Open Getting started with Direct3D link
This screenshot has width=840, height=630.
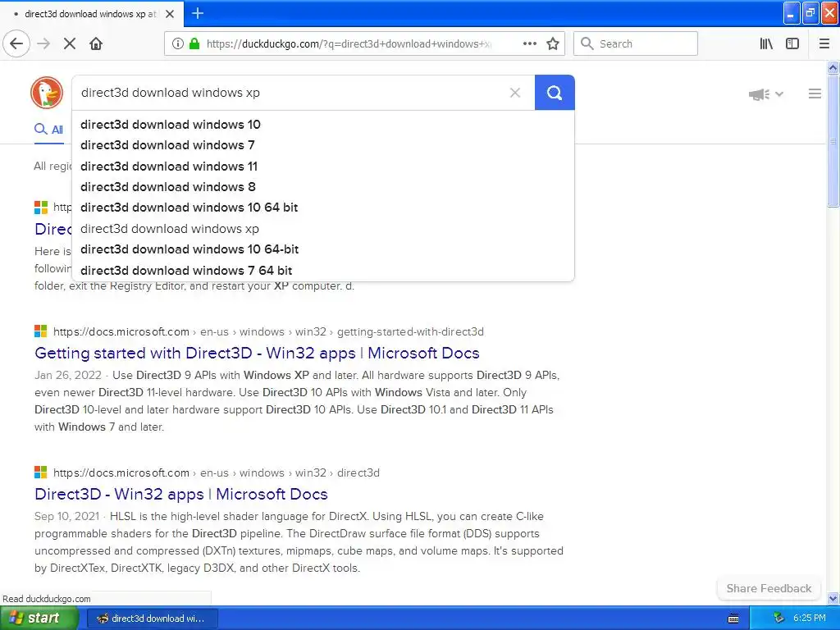pos(257,353)
